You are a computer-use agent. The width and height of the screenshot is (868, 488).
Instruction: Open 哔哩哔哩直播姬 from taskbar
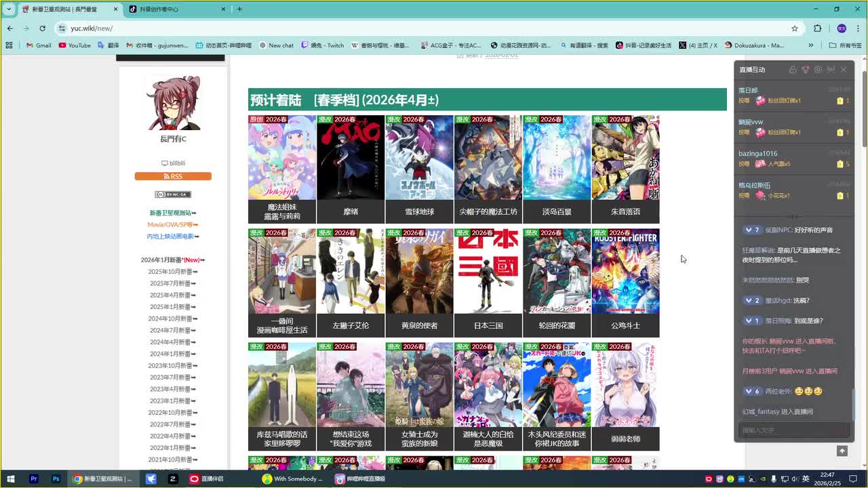pos(361,479)
